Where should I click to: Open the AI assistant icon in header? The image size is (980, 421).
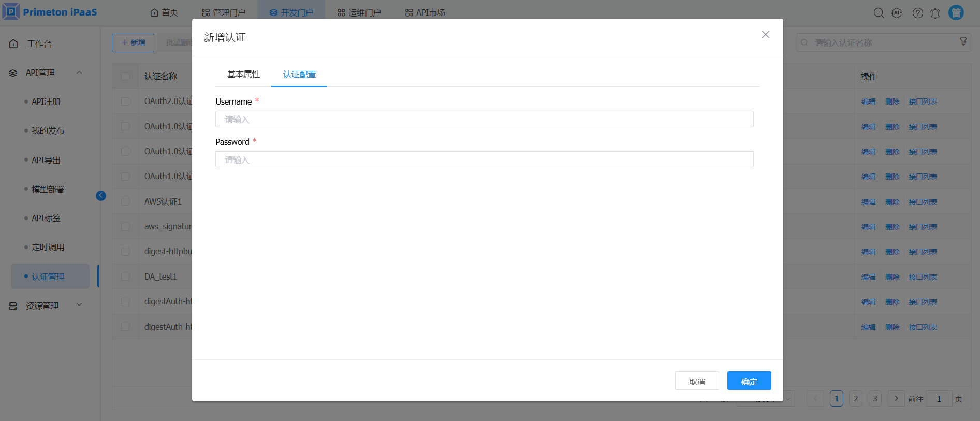[x=897, y=13]
